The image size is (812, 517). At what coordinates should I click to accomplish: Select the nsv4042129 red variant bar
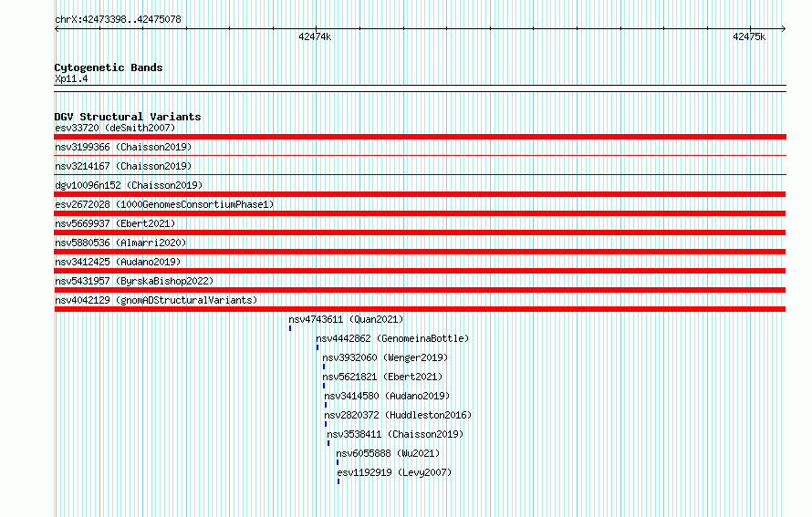tap(420, 309)
